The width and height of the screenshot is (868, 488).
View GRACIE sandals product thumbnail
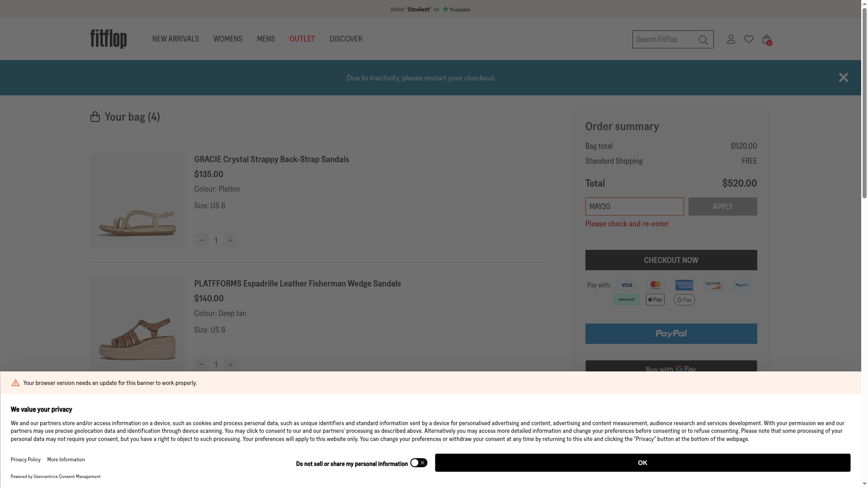point(138,200)
